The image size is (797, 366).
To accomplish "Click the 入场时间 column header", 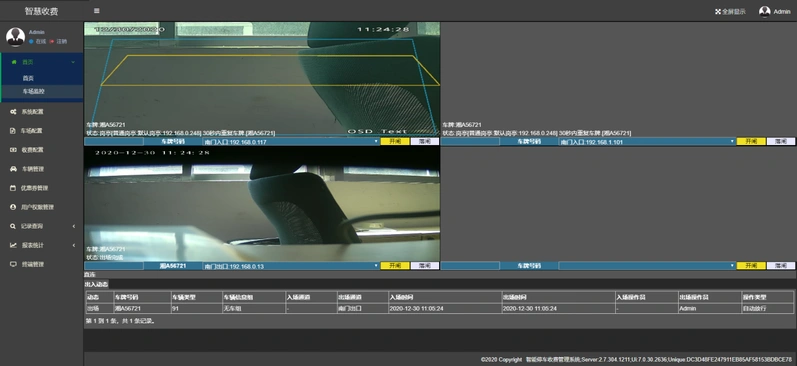I will [445, 297].
